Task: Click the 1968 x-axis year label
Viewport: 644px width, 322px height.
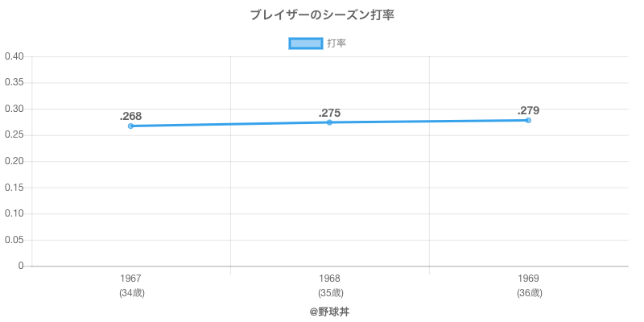Action: pos(329,279)
